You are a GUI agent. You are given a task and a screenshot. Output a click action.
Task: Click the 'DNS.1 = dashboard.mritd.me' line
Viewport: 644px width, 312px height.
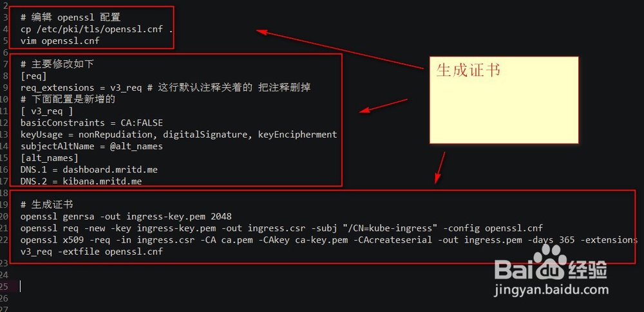click(89, 170)
